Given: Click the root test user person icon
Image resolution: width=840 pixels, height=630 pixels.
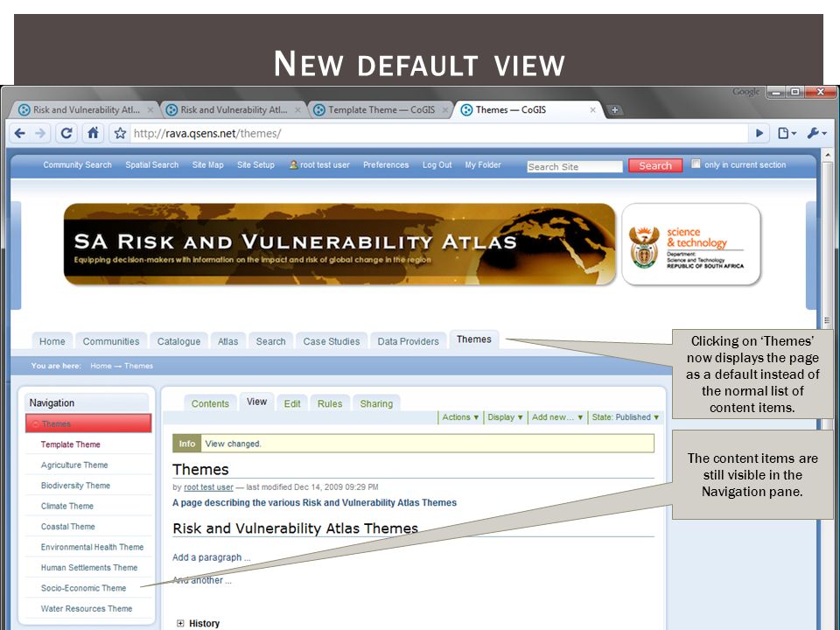Looking at the screenshot, I should click(x=293, y=165).
